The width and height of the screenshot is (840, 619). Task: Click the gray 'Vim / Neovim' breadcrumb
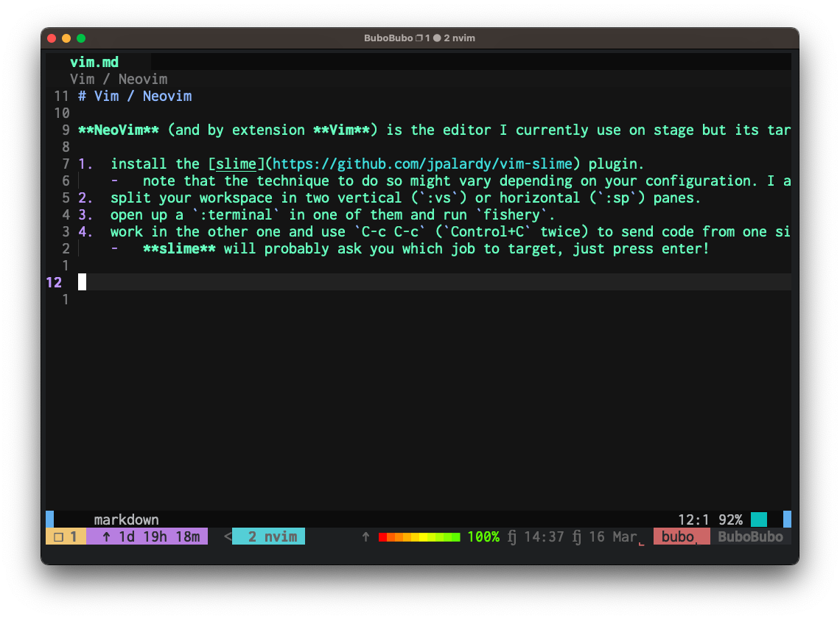(119, 80)
